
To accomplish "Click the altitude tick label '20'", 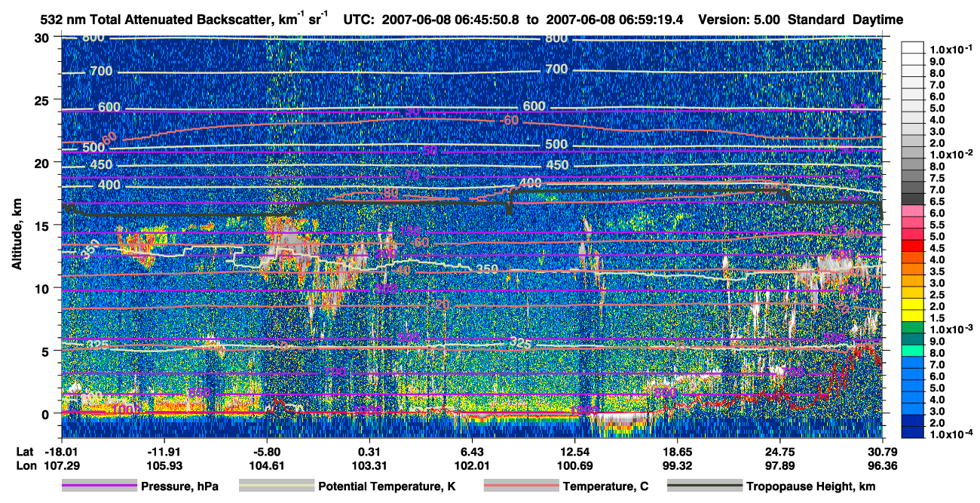I will 43,162.
